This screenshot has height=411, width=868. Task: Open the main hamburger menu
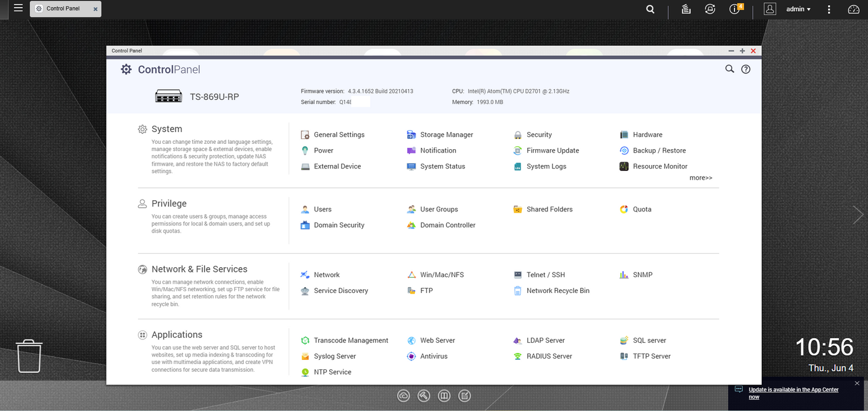click(x=18, y=8)
